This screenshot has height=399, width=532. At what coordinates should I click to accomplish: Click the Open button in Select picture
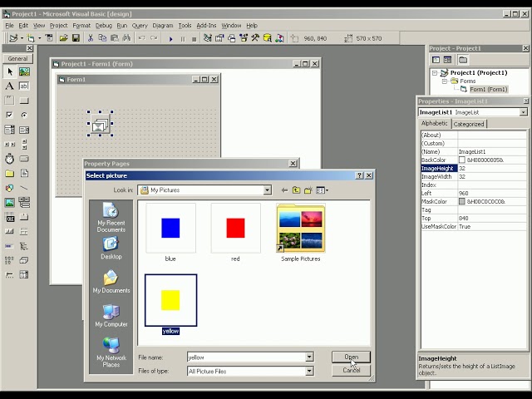click(351, 357)
